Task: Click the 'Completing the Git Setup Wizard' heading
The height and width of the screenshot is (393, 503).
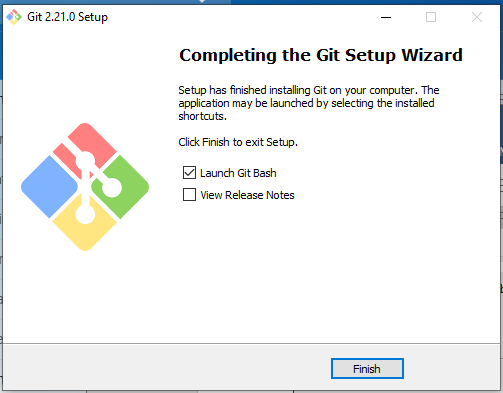Action: [321, 55]
